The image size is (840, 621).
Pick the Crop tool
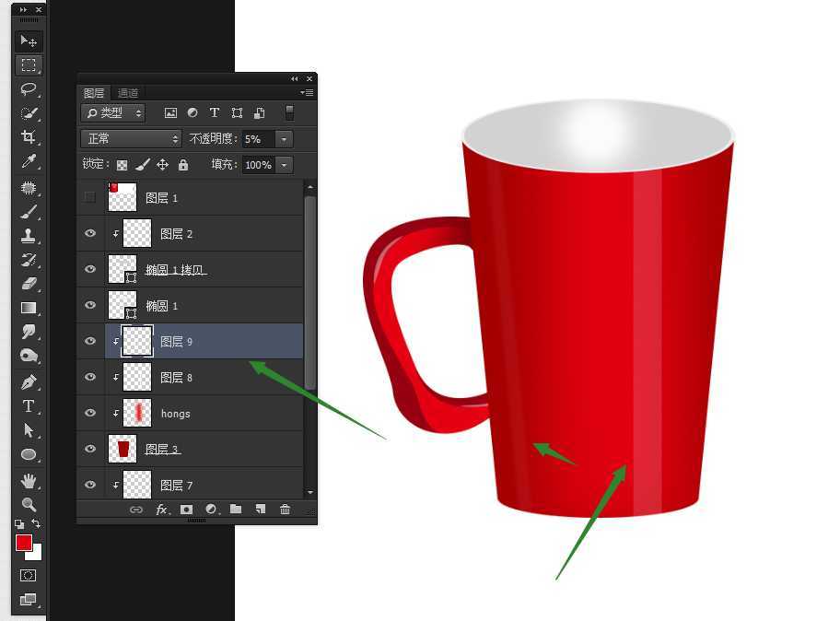29,137
